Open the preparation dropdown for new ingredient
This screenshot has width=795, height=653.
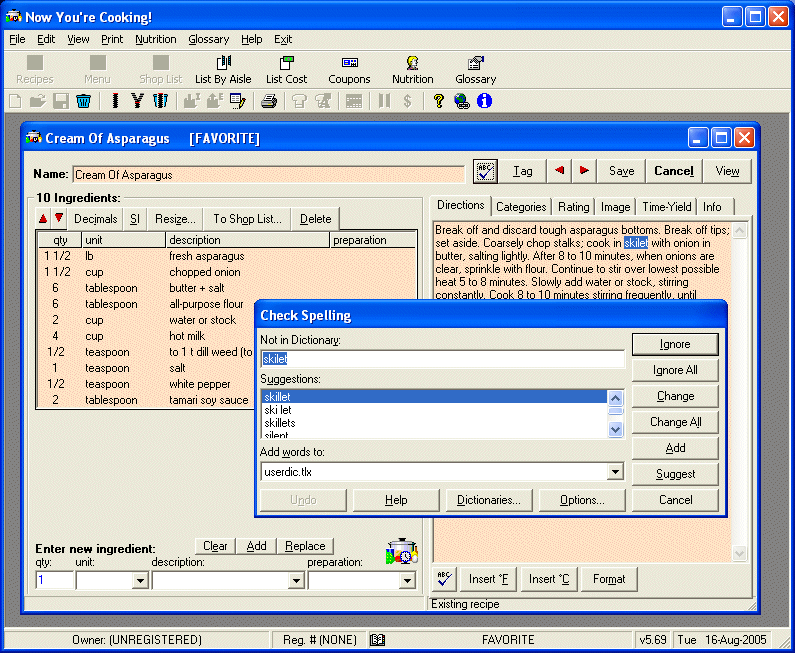[x=407, y=580]
